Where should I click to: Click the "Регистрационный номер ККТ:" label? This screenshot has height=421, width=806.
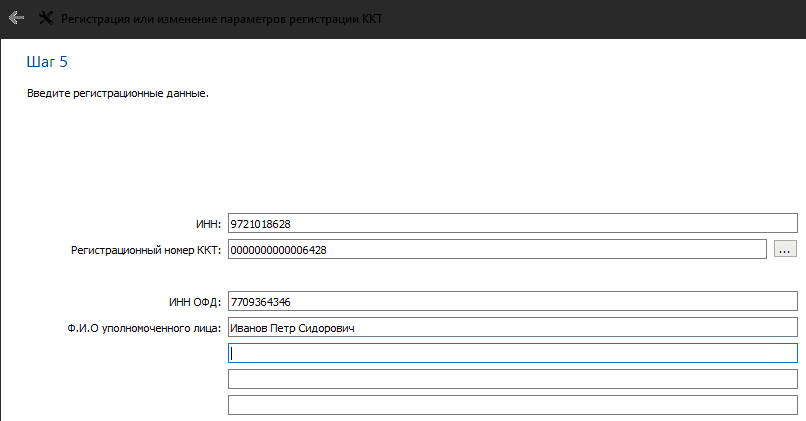point(146,250)
